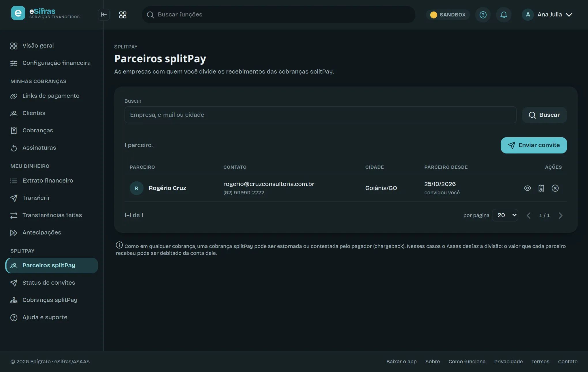Remove partner Rogério Cruz with X icon
The image size is (588, 372).
click(555, 188)
